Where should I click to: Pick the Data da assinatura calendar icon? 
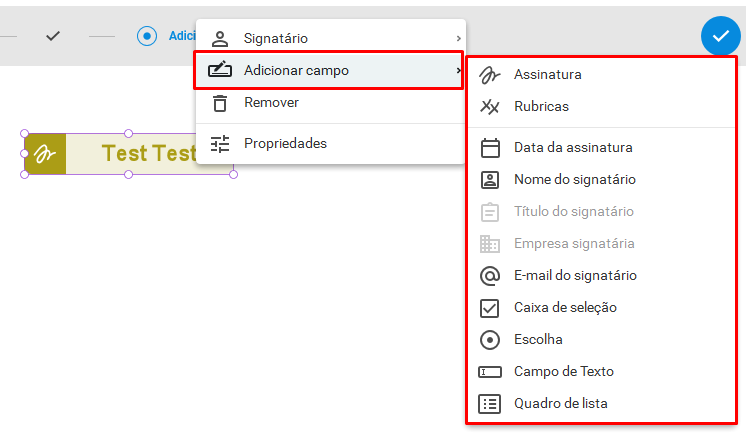point(490,148)
